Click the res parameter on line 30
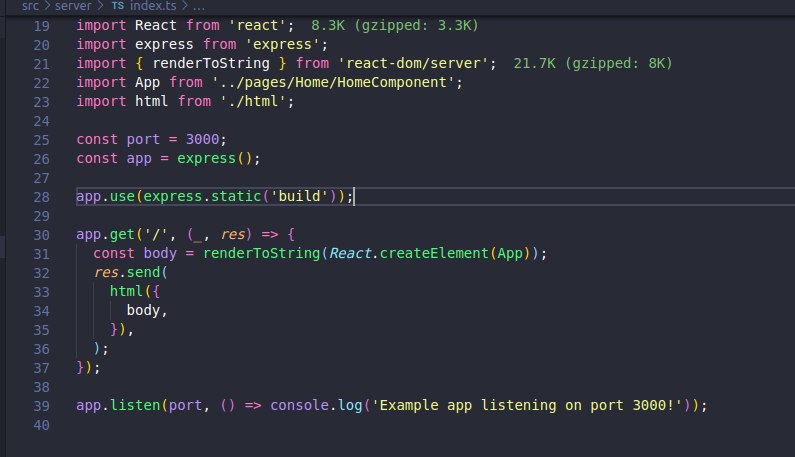The height and width of the screenshot is (457, 795). click(233, 234)
